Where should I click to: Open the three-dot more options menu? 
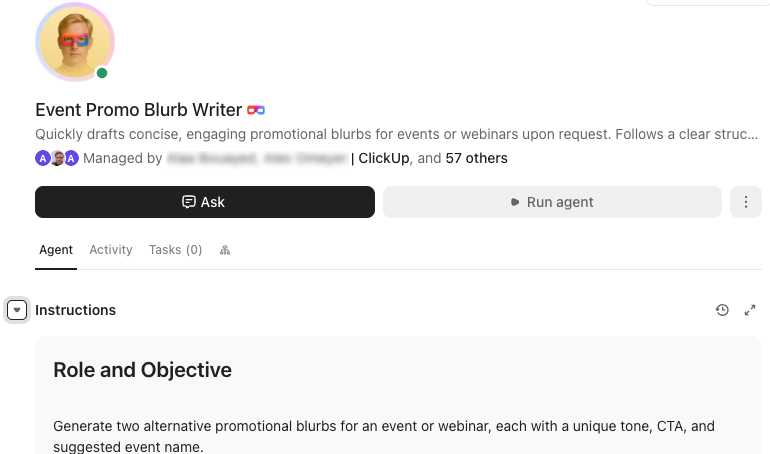[745, 202]
